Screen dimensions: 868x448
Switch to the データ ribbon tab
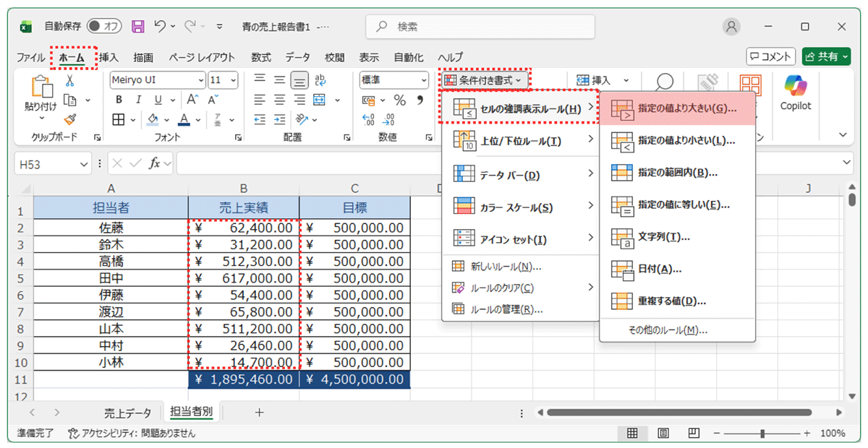[297, 57]
